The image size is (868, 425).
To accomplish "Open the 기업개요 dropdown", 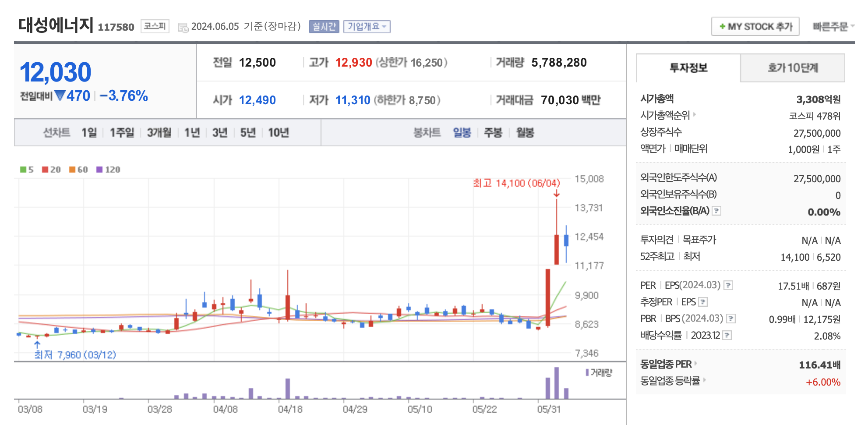I will (x=367, y=27).
